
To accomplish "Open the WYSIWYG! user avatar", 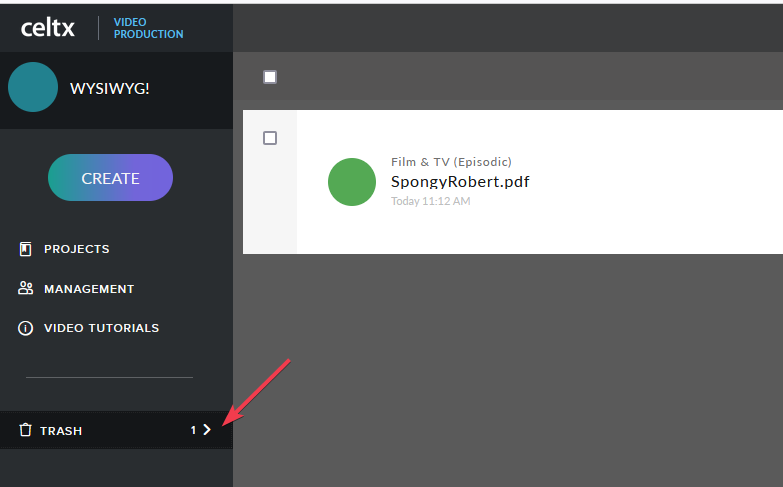I will pos(33,87).
